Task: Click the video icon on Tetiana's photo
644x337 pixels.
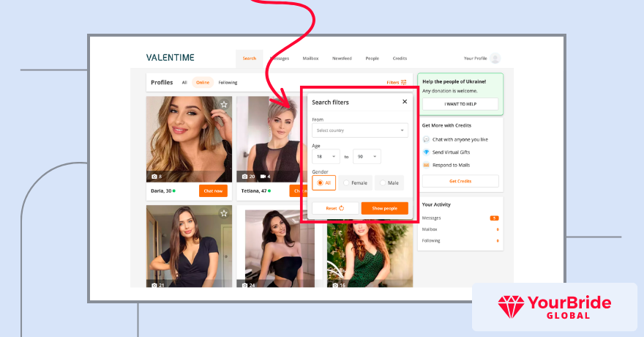Action: point(263,177)
